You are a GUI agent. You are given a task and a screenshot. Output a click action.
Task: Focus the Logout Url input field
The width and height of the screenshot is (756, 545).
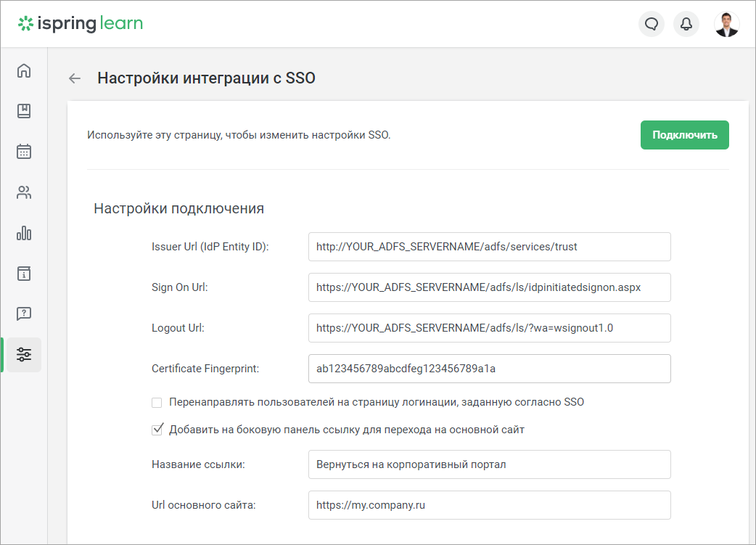pos(490,328)
